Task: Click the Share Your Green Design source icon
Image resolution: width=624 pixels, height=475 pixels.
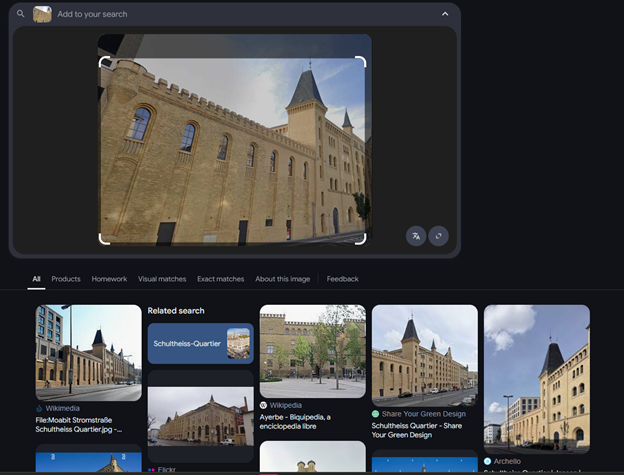Action: (375, 414)
